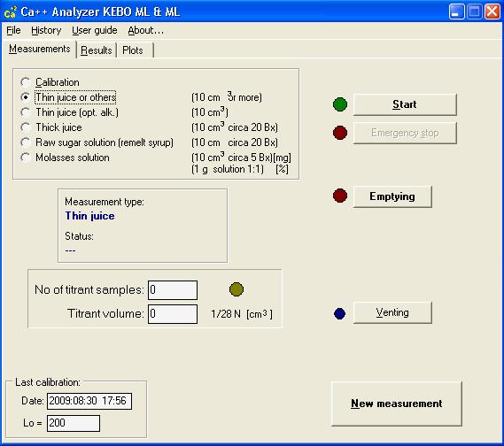Maximize the Ca++ Analyzer window

click(475, 12)
